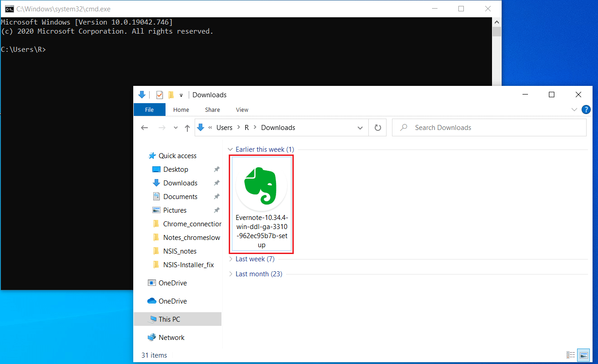
Task: Click the Quick access star icon
Action: 152,156
